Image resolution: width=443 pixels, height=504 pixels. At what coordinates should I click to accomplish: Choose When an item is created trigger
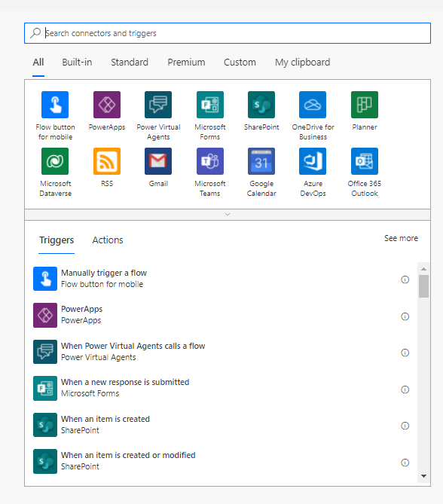221,425
